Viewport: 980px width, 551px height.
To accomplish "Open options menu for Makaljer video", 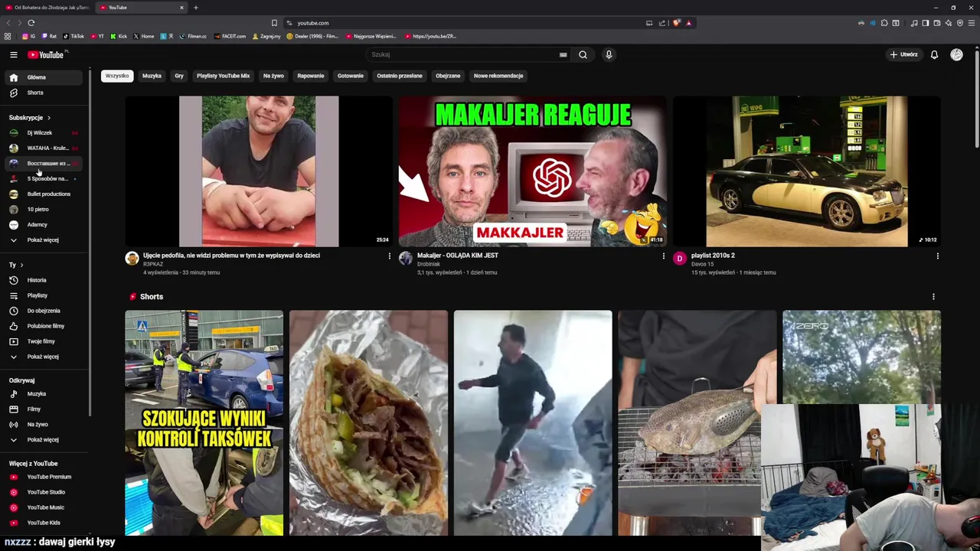I will tap(663, 256).
